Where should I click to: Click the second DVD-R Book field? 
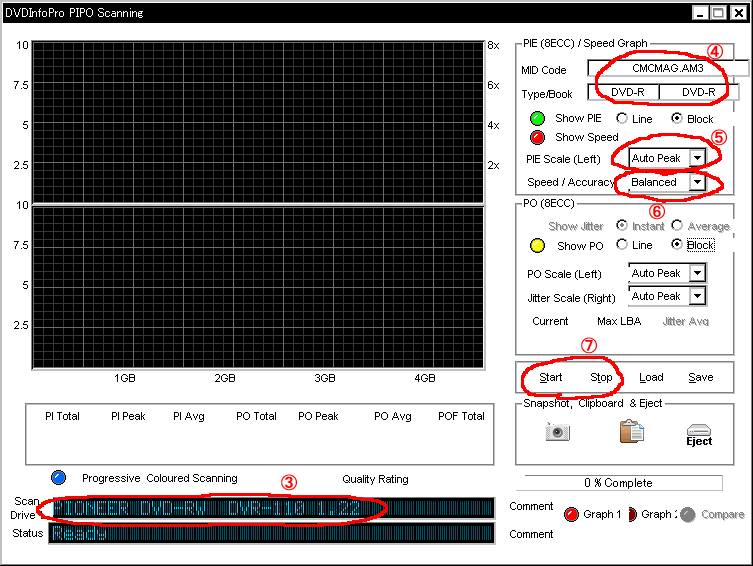coord(699,92)
